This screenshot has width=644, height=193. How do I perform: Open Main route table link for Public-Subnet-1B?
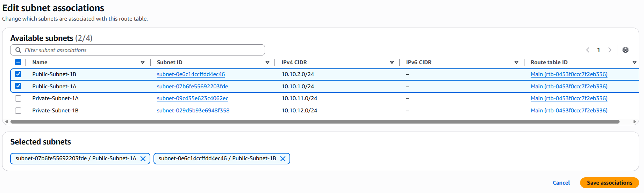[569, 74]
